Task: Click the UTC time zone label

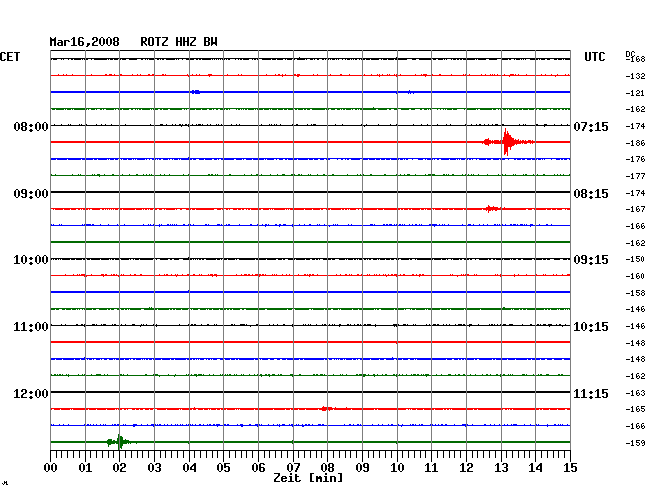Action: tap(594, 57)
